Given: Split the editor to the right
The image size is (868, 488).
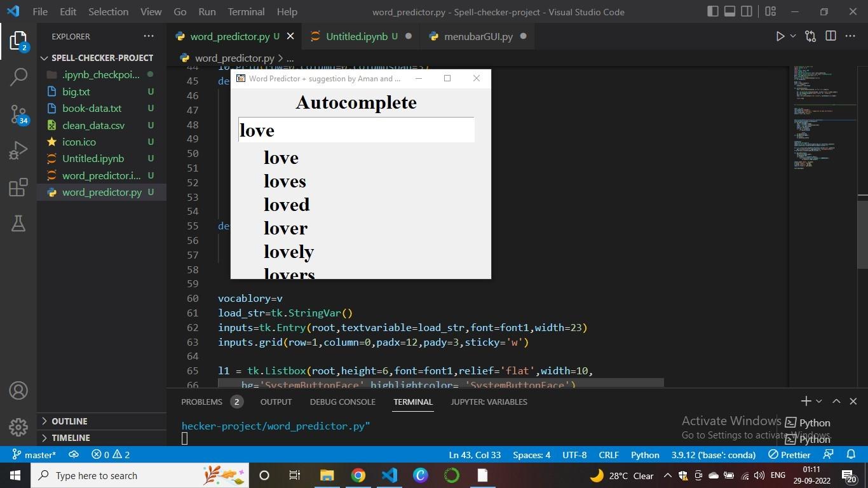Looking at the screenshot, I should click(x=831, y=36).
